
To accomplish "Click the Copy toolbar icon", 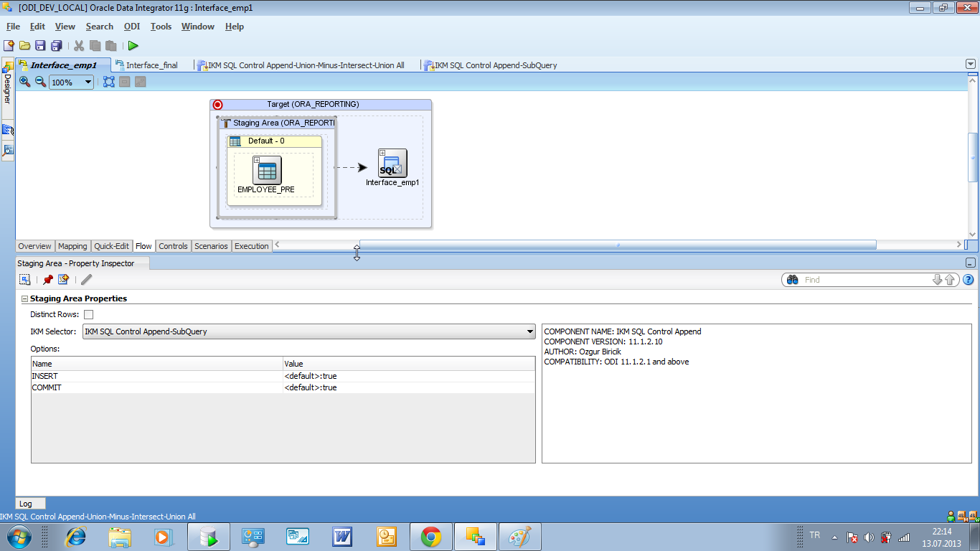I will click(x=95, y=45).
